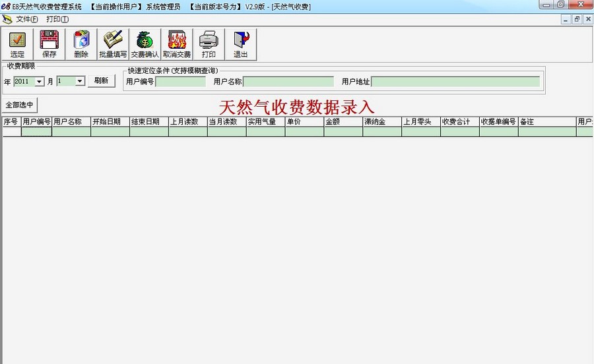Click the 备注 column header
Screen dimensions: 594x364
click(547, 122)
